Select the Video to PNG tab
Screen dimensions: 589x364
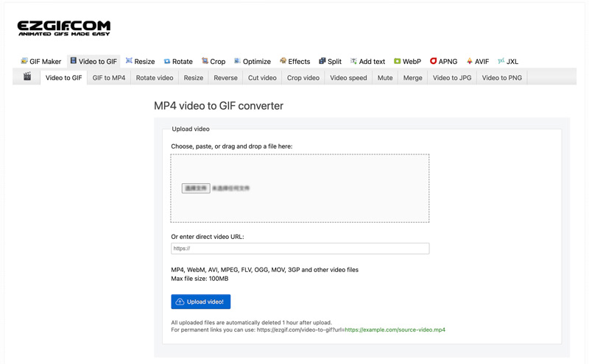point(501,78)
